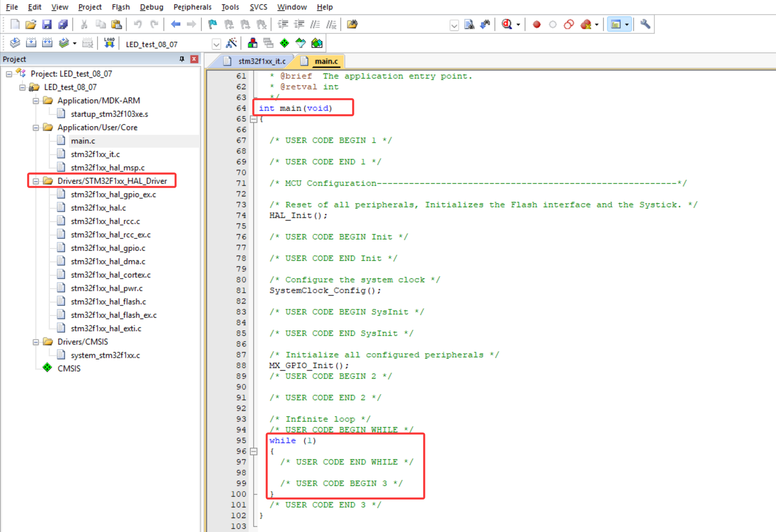This screenshot has height=532, width=776.
Task: Create a new file with the New icon
Action: click(x=15, y=25)
